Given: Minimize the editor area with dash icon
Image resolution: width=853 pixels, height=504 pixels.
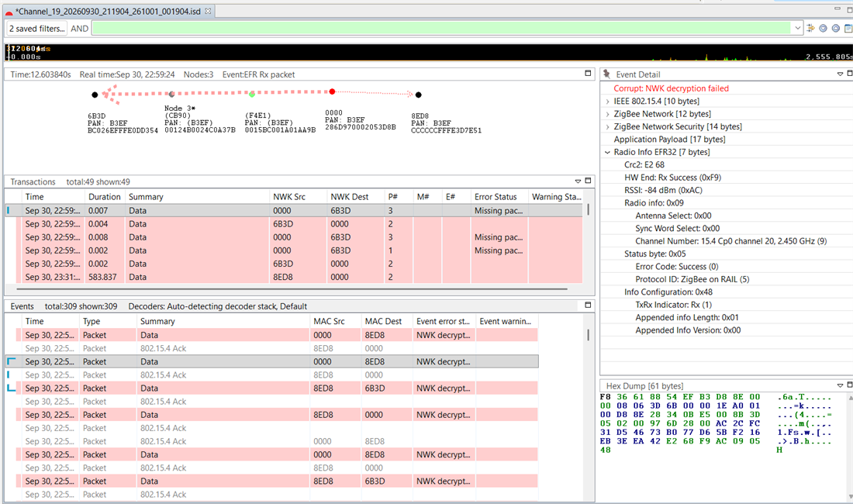Looking at the screenshot, I should pyautogui.click(x=837, y=9).
